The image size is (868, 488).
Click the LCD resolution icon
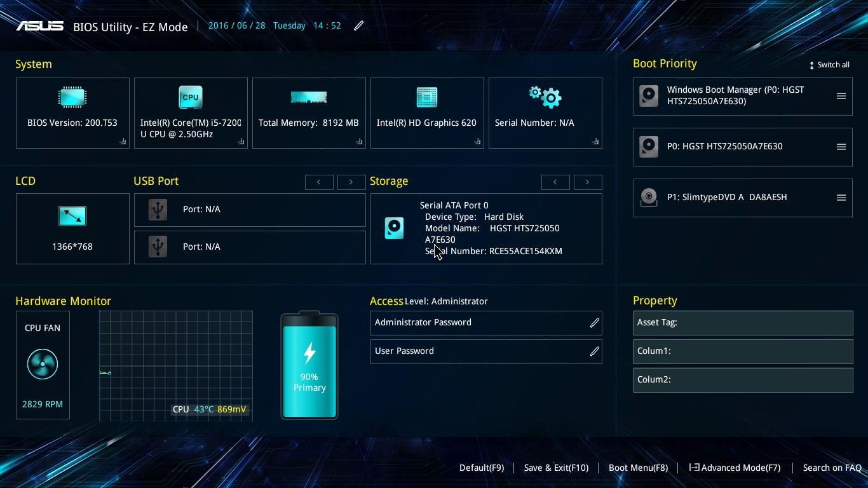[72, 216]
